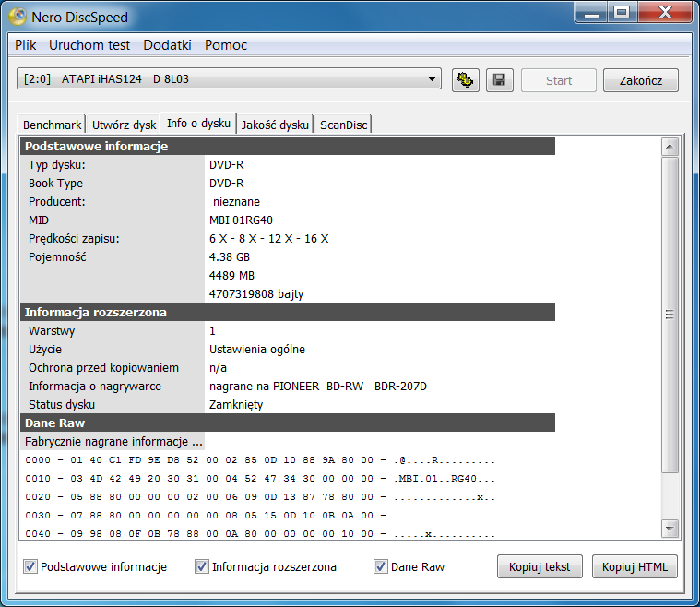This screenshot has width=700, height=607.
Task: Click the Użycie value Ustawienia ogólne
Action: [257, 350]
